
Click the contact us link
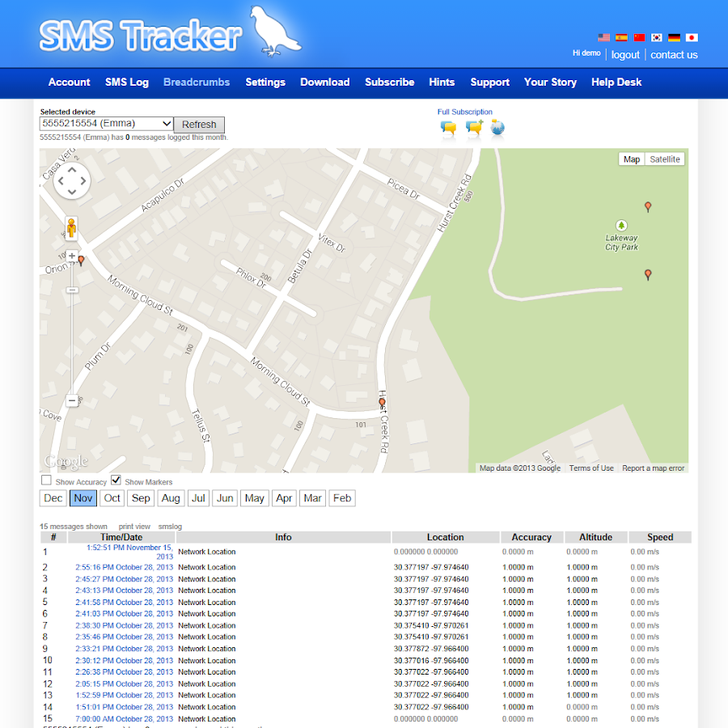point(674,55)
